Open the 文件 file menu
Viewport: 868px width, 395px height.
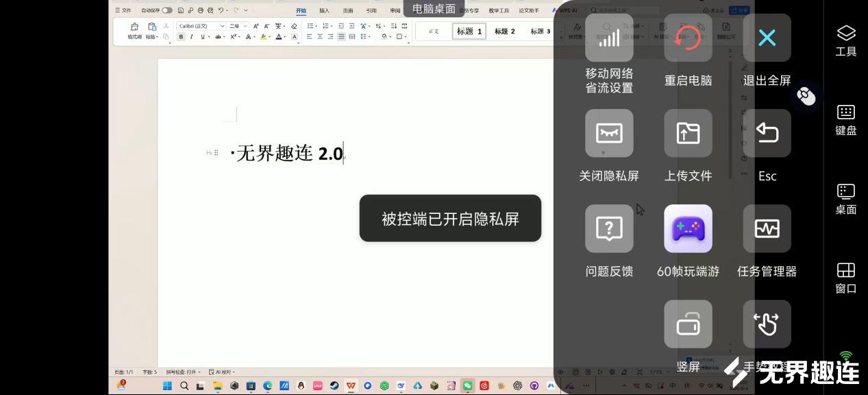pos(123,10)
